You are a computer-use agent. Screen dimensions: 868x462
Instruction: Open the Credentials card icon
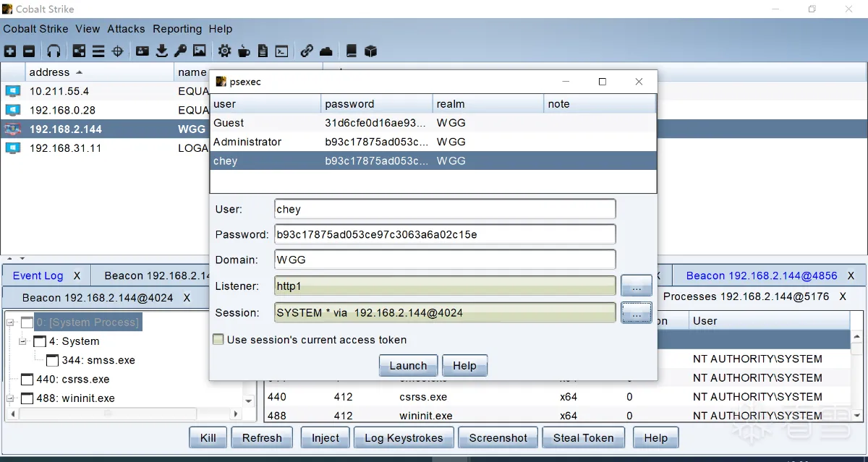click(142, 51)
